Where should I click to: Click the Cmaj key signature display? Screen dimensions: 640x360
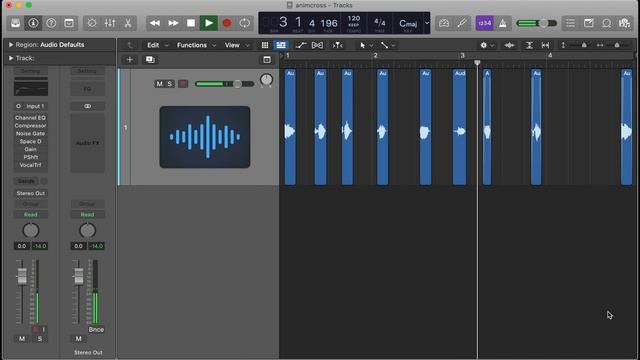(x=408, y=24)
